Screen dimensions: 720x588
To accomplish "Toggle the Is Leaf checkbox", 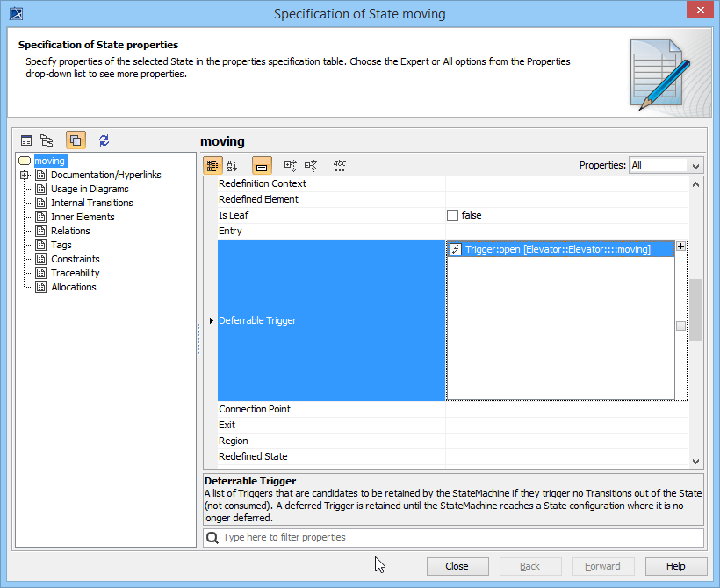I will click(453, 215).
